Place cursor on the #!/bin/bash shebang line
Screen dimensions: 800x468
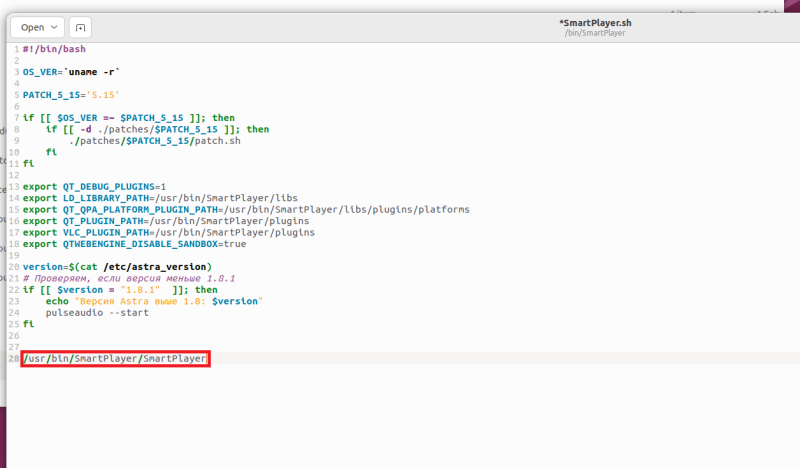click(x=47, y=49)
